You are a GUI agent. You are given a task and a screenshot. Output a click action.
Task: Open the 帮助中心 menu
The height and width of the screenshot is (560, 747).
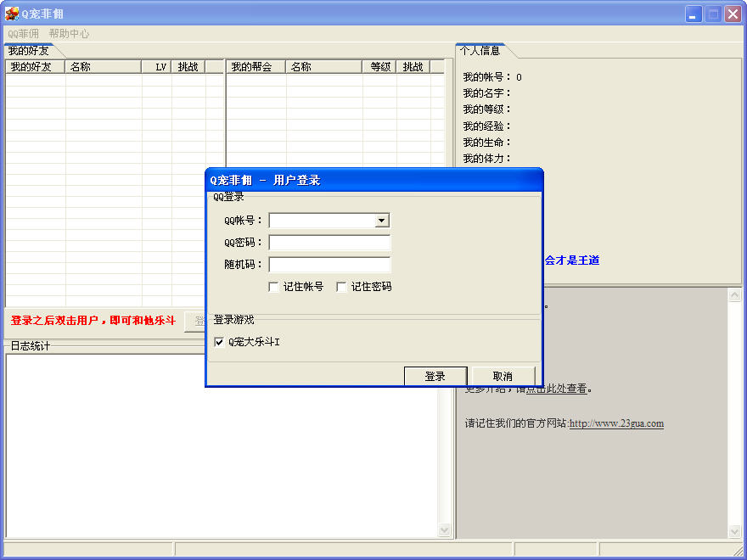click(69, 33)
